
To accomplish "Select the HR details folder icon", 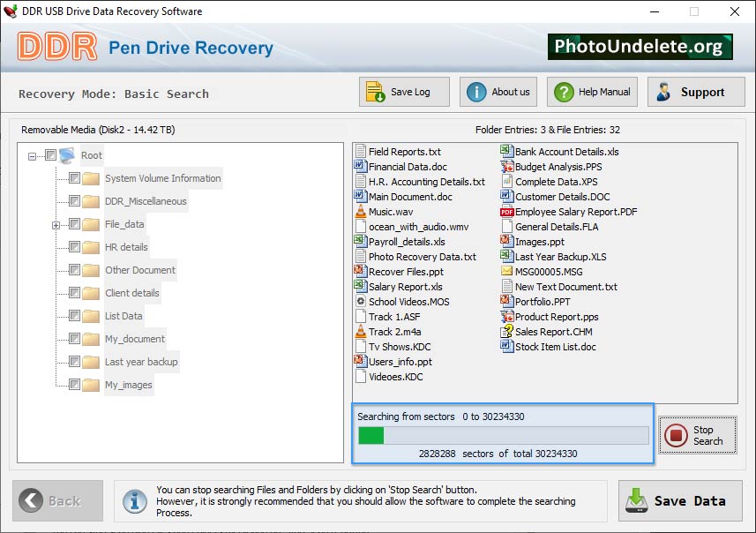I will (x=91, y=247).
